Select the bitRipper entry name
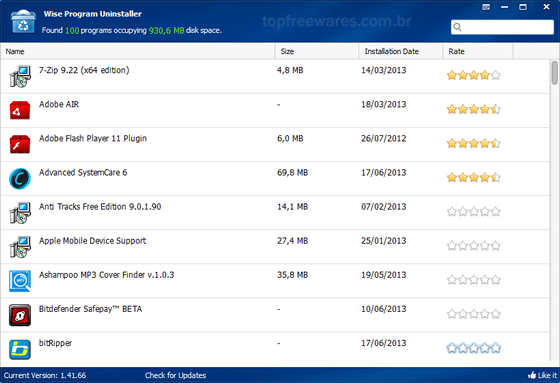560x383 pixels. click(x=55, y=343)
